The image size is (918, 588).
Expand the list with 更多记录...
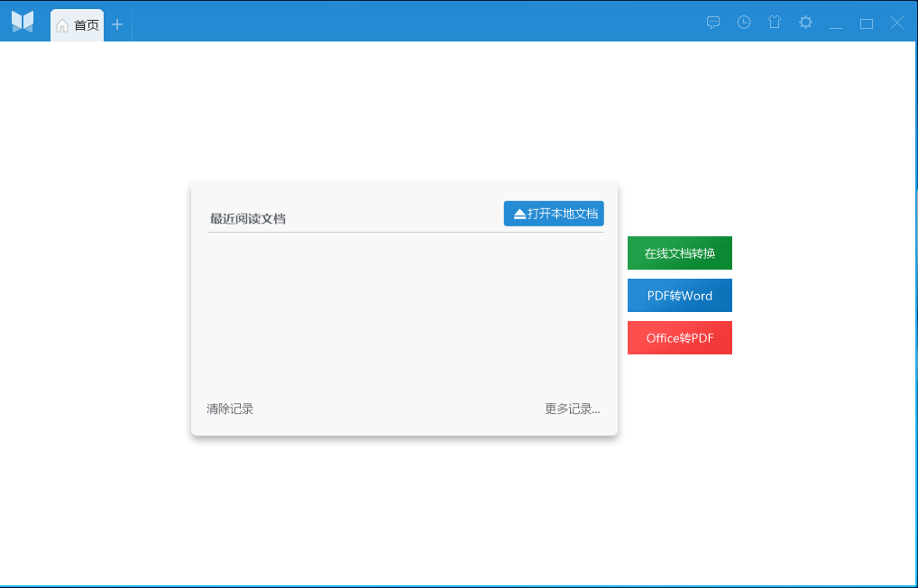(572, 409)
